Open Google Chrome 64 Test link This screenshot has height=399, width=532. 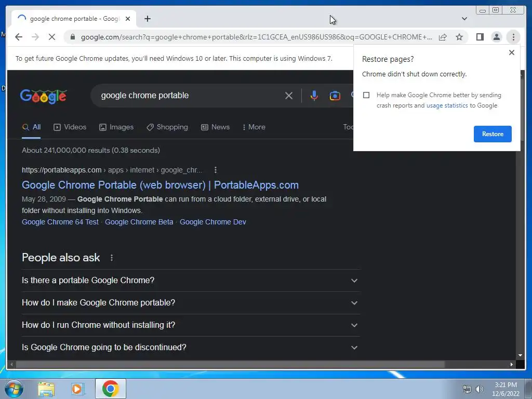pos(60,222)
